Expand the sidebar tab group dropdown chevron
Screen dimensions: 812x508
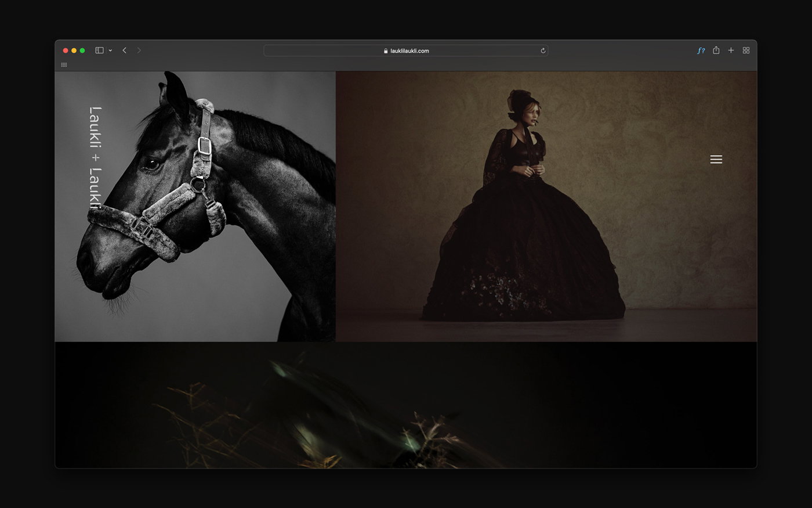[110, 51]
